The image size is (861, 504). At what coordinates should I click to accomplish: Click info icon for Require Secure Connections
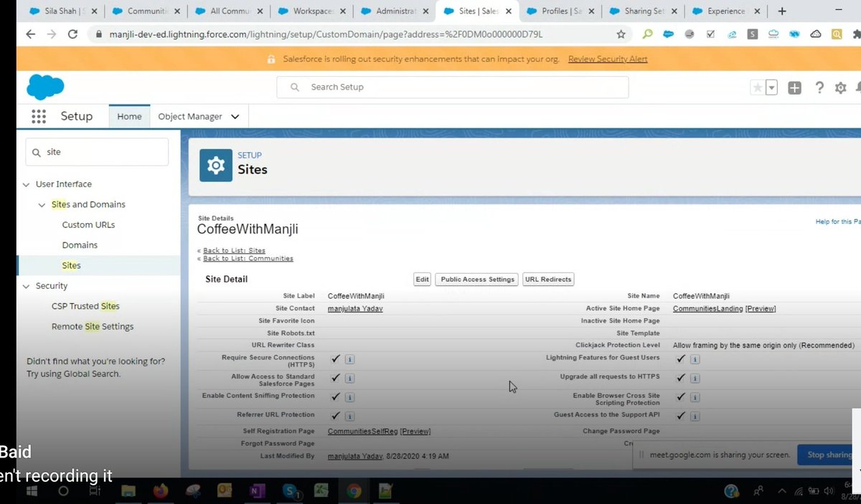349,359
